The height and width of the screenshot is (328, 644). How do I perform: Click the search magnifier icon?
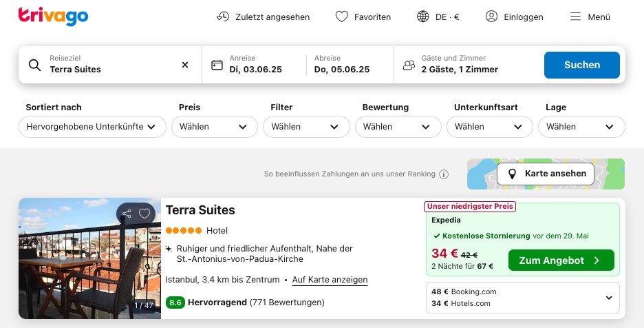click(34, 65)
